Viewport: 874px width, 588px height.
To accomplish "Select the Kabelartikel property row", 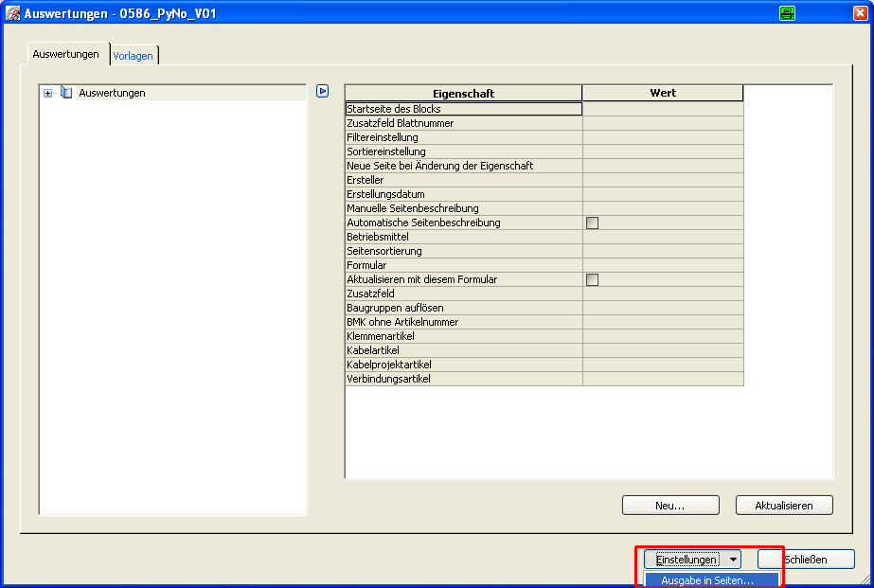I will point(464,350).
